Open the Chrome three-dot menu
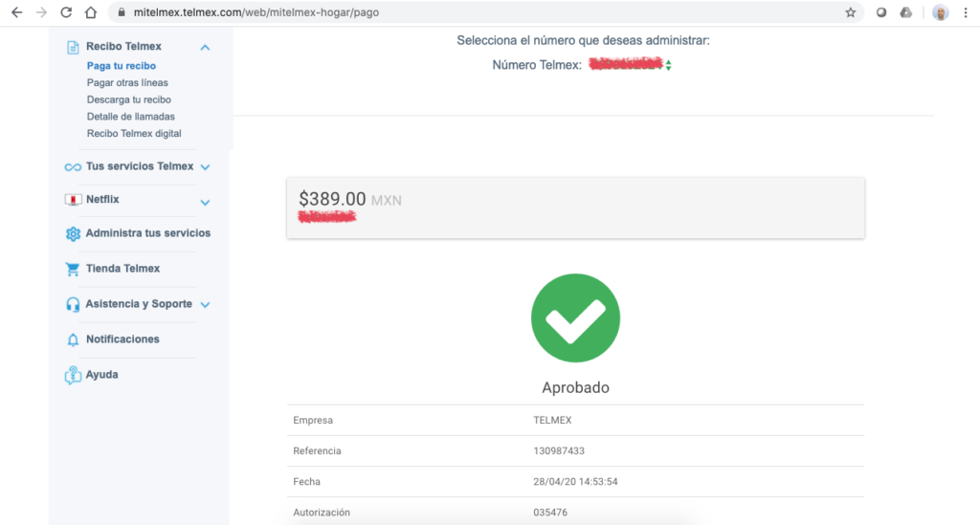 coord(966,12)
